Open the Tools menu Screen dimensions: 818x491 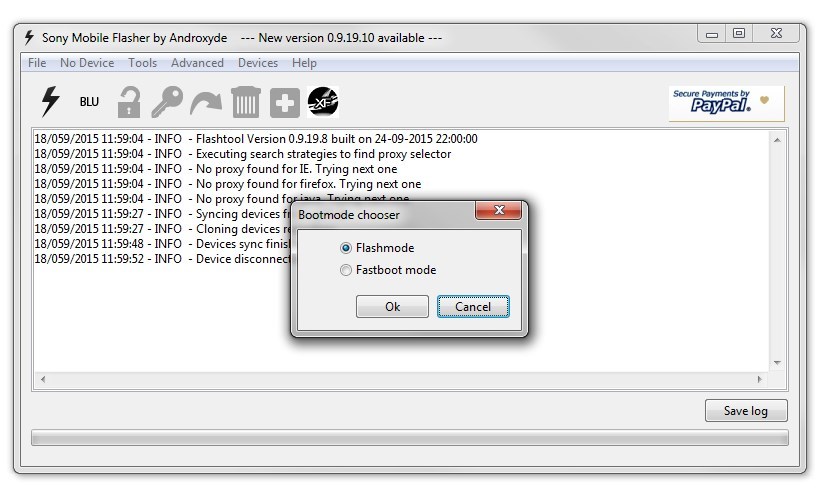[142, 63]
